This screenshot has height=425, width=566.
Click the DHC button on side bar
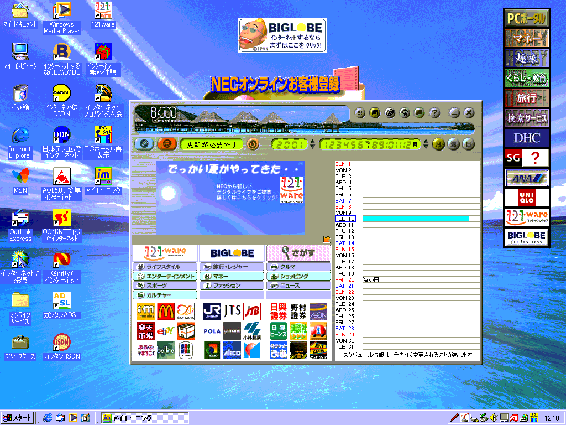527,138
